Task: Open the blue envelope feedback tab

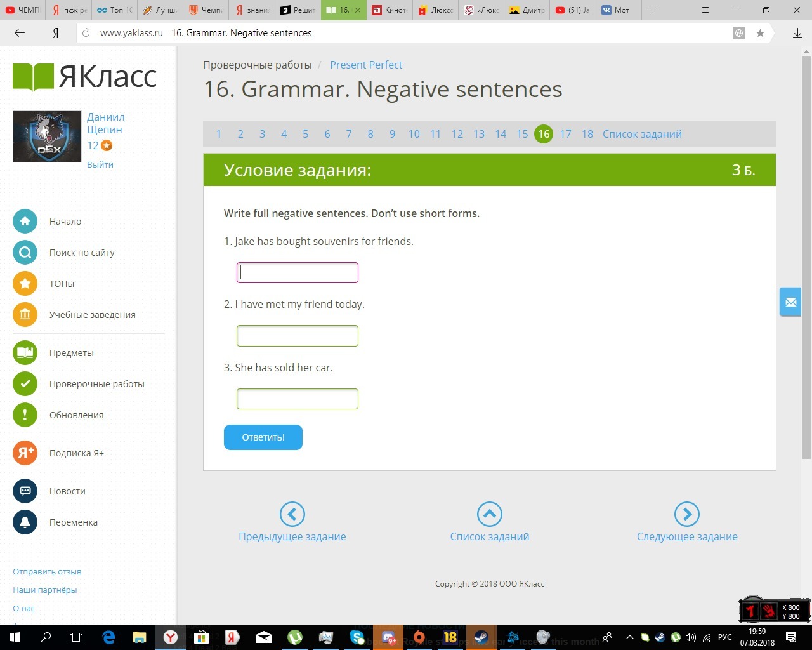Action: [790, 302]
